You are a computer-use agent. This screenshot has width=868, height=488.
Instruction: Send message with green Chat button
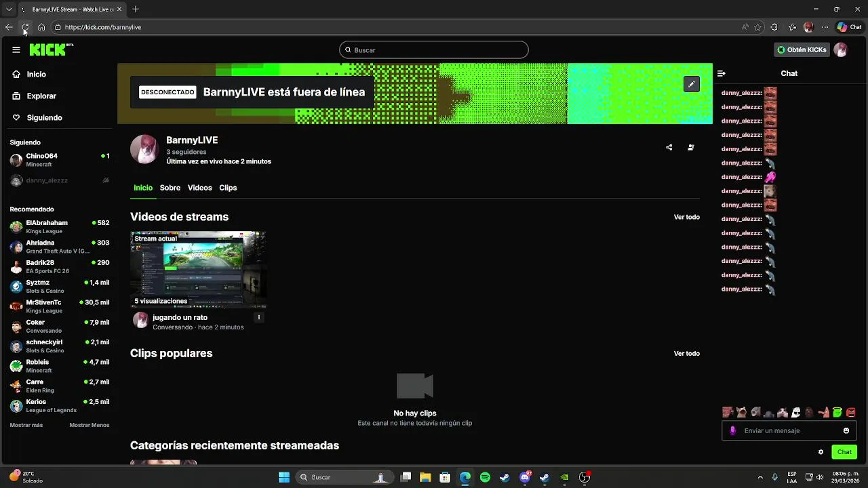[x=844, y=452]
